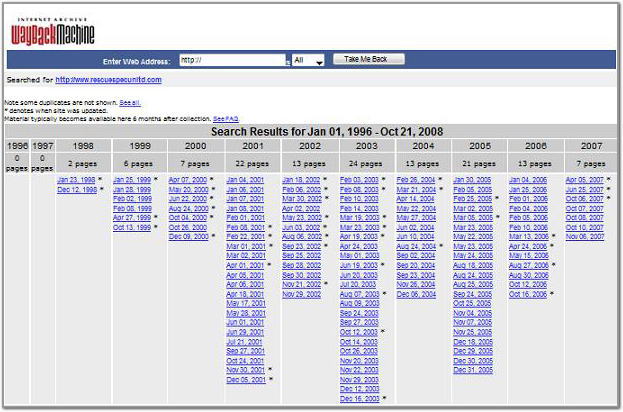The height and width of the screenshot is (412, 623).
Task: Open the Jan 18, 2002 snapshot
Action: pyautogui.click(x=302, y=179)
